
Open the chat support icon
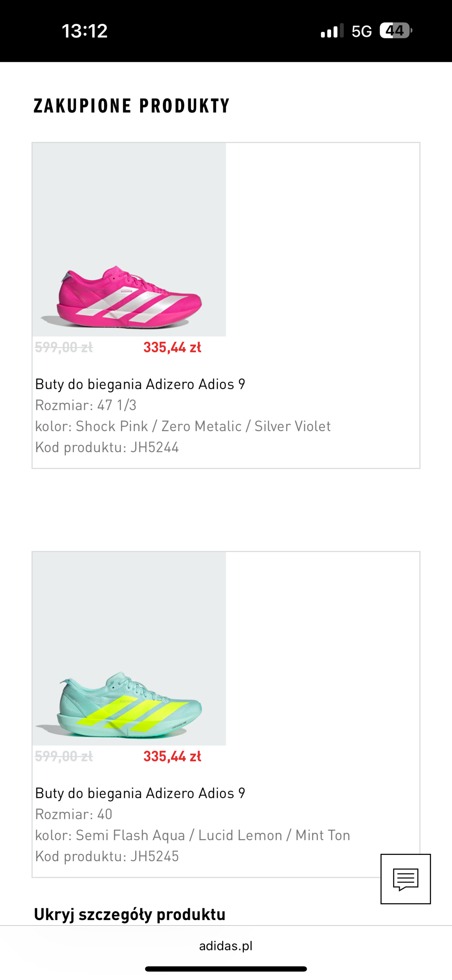coord(406,879)
